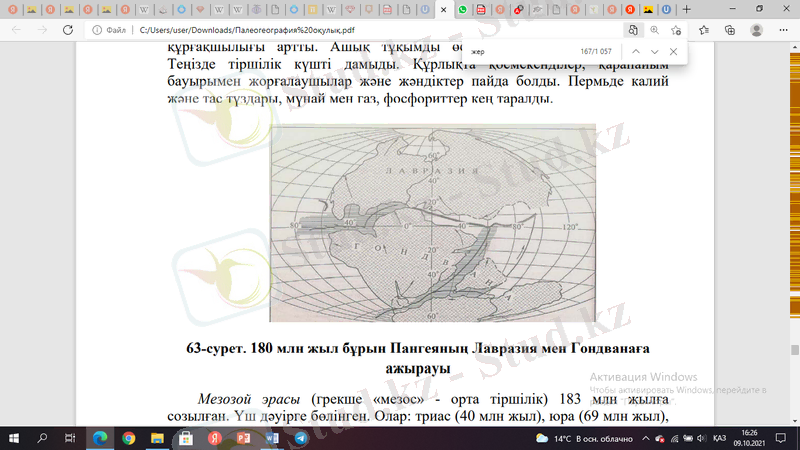Screen dimensions: 800x450
Task: Switch to the WhatsApp tab
Action: [x=462, y=9]
